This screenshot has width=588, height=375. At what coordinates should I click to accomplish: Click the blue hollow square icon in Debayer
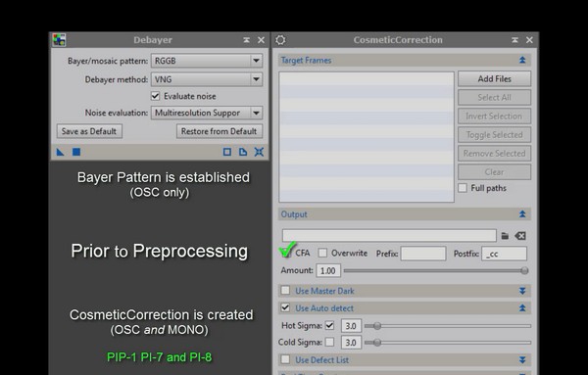coord(227,152)
